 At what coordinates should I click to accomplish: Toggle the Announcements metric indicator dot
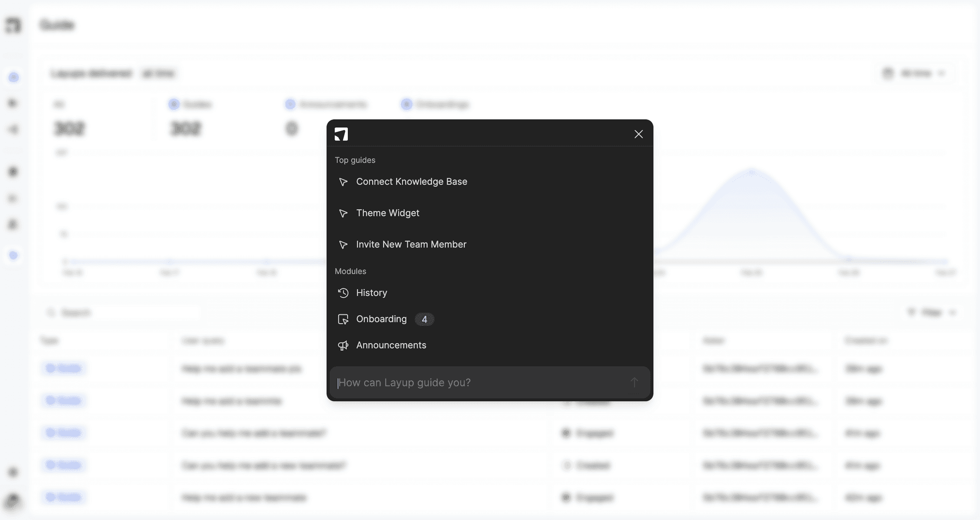pyautogui.click(x=290, y=104)
